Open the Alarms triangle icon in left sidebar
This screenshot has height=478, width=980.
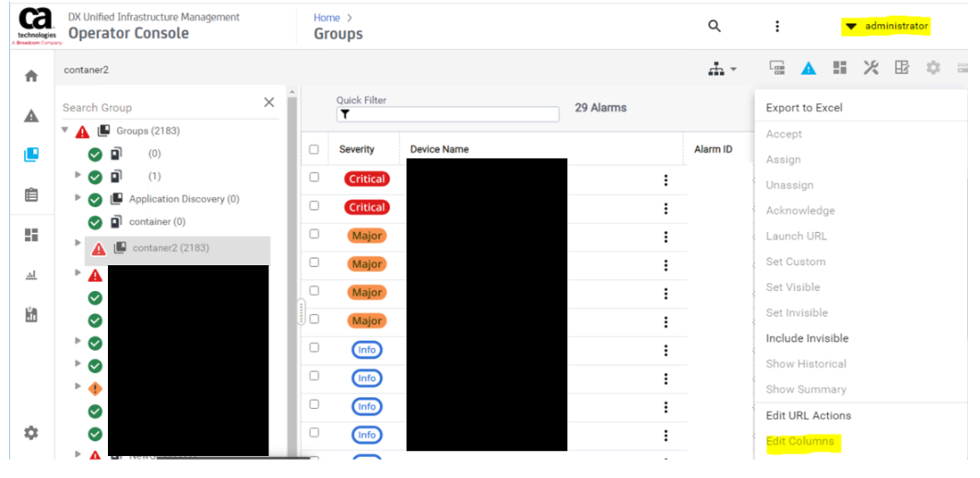coord(31,116)
